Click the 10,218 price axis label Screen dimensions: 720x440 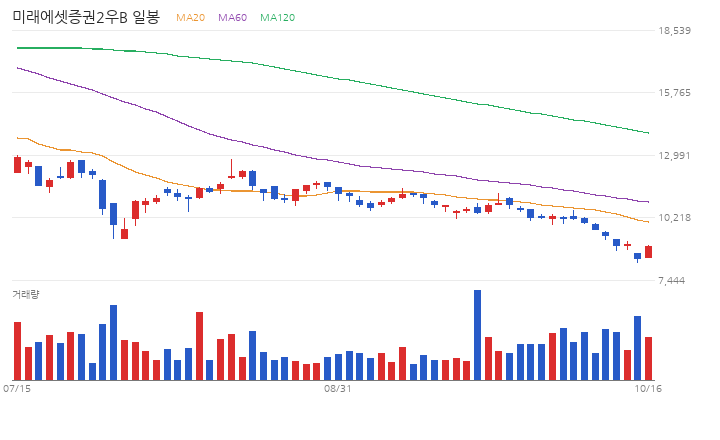pyautogui.click(x=674, y=218)
